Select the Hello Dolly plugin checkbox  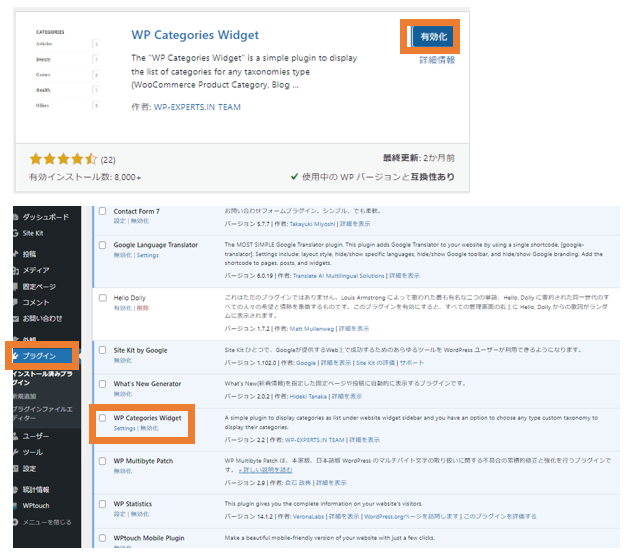101,298
